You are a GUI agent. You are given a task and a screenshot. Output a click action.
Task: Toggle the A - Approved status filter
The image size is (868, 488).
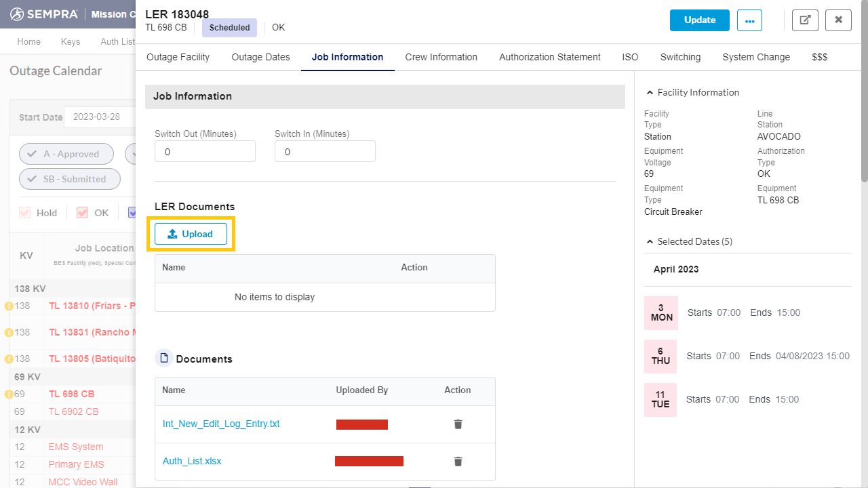(x=66, y=154)
